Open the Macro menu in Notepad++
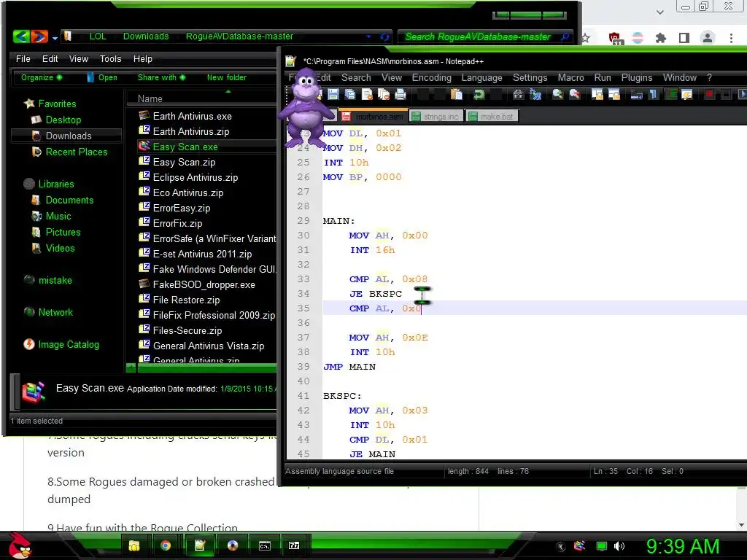 (x=570, y=77)
